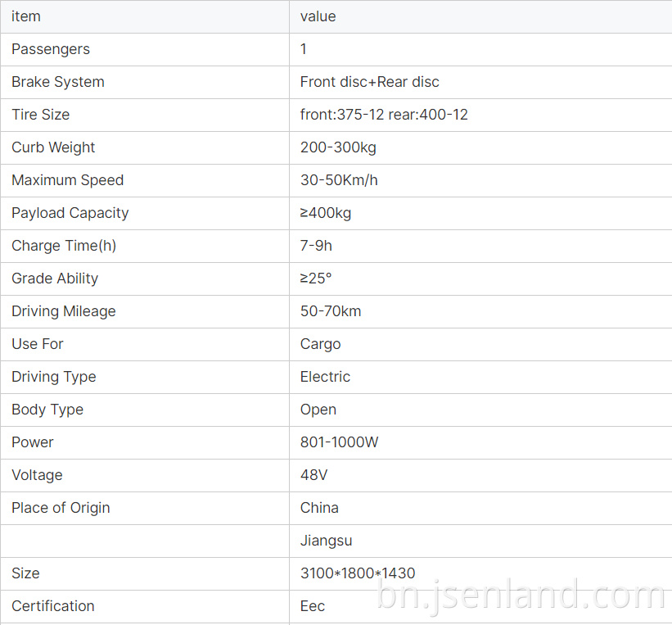Select the Curb Weight value 200-300kg
The height and width of the screenshot is (625, 672).
click(x=338, y=147)
